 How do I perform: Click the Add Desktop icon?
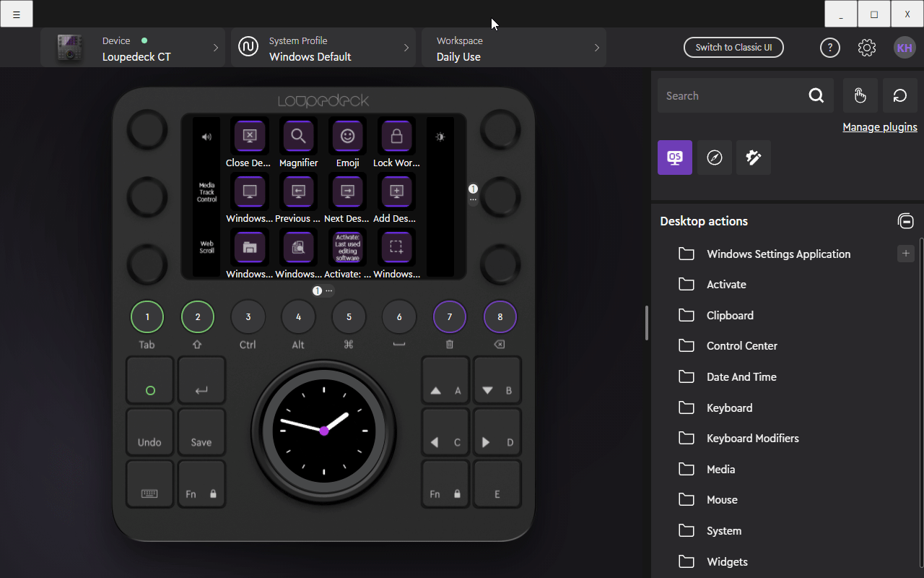click(x=396, y=191)
